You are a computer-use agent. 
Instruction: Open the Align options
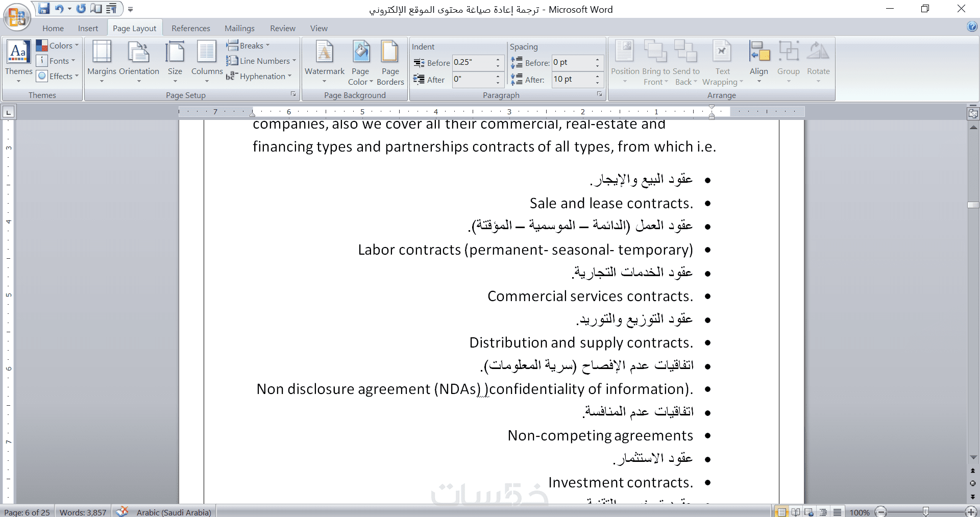pos(759,62)
